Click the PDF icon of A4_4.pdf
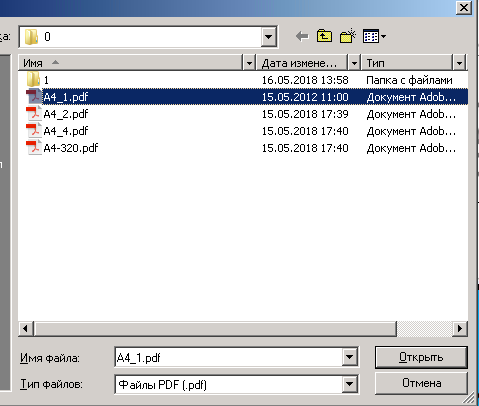This screenshot has height=406, width=479. pos(34,131)
